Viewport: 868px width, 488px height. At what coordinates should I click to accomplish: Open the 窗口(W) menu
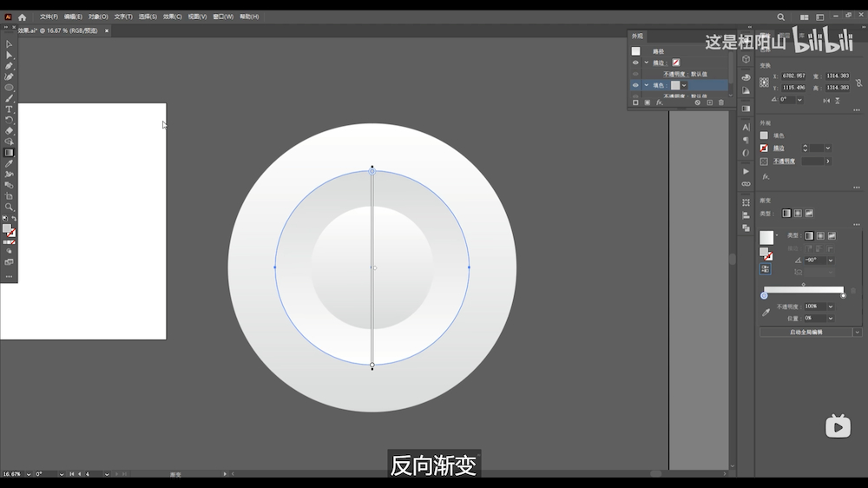[223, 17]
